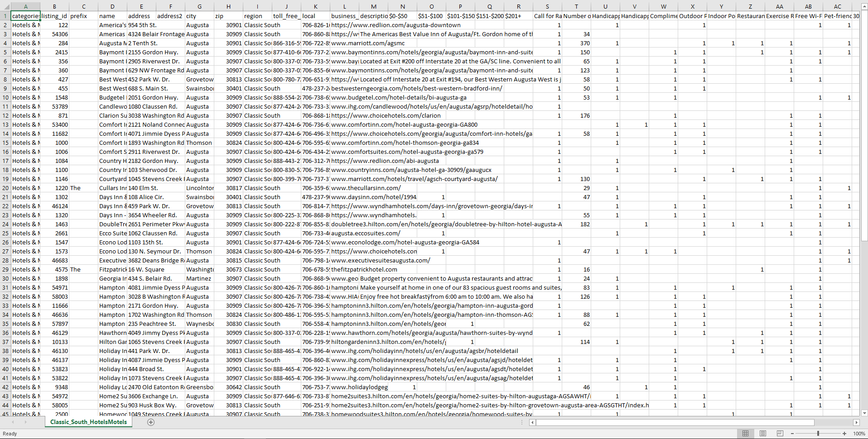Select row 1 header
The width and height of the screenshot is (868, 439).
click(x=5, y=16)
